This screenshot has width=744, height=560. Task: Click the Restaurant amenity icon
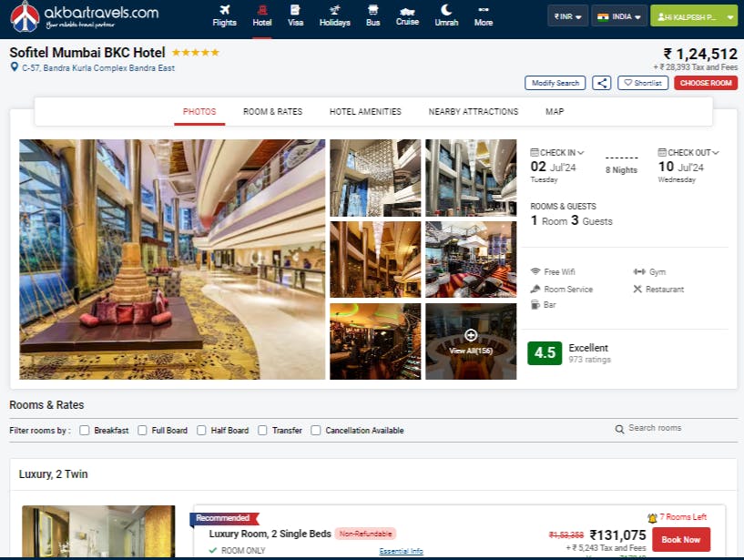pos(637,289)
